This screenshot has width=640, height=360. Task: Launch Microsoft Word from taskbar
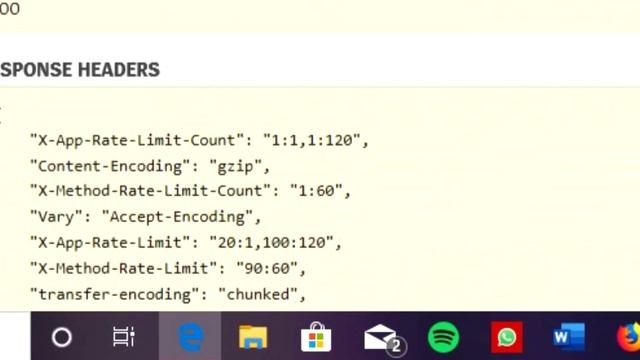click(x=569, y=337)
